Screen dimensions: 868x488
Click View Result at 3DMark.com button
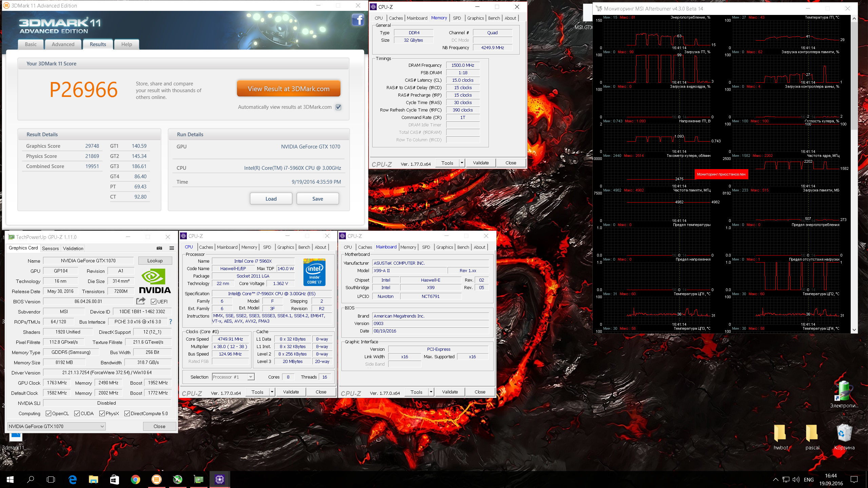pos(289,89)
